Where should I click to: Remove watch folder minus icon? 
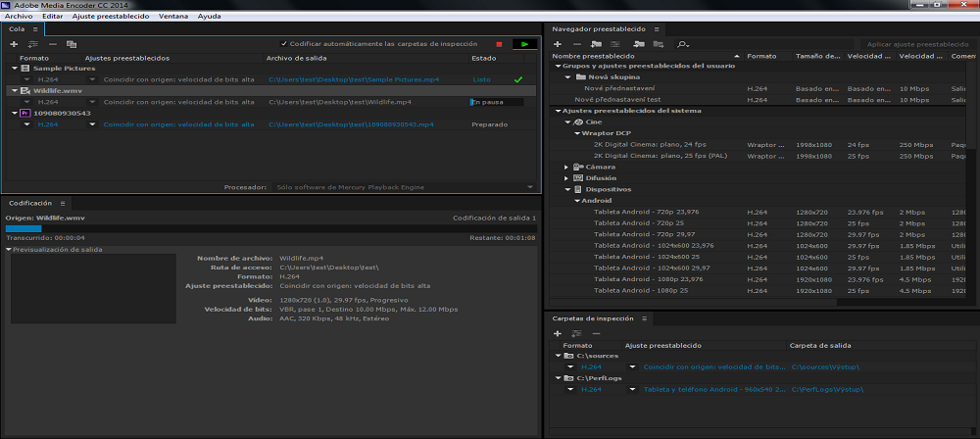point(596,334)
